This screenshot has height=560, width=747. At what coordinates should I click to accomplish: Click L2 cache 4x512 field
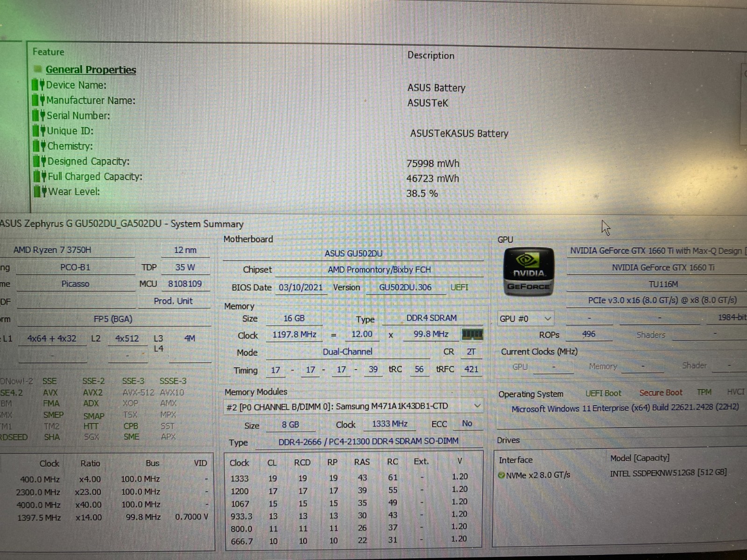(x=127, y=339)
